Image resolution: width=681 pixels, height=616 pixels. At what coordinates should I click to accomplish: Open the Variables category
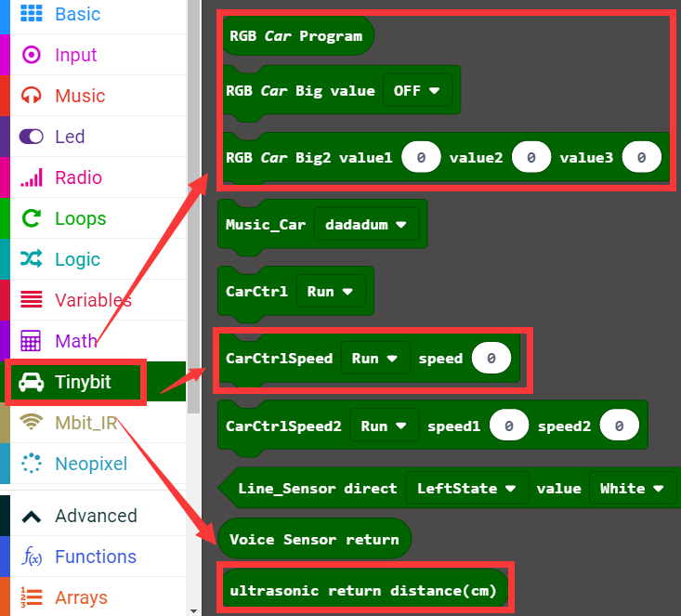[93, 300]
